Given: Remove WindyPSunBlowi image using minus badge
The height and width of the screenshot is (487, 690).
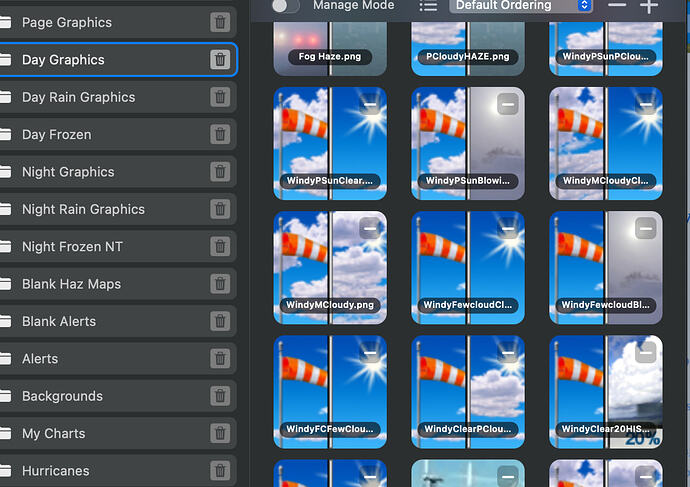Looking at the screenshot, I should pyautogui.click(x=508, y=105).
